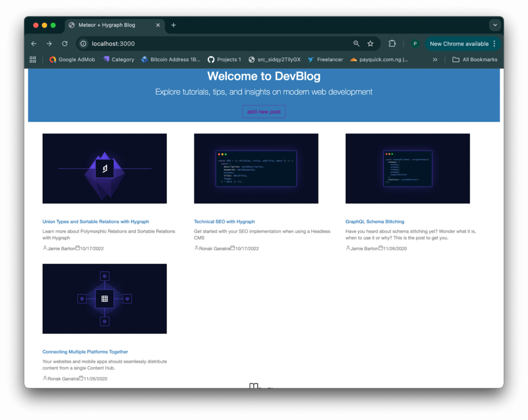View site information icon beside URL
The image size is (528, 420).
pyautogui.click(x=84, y=44)
